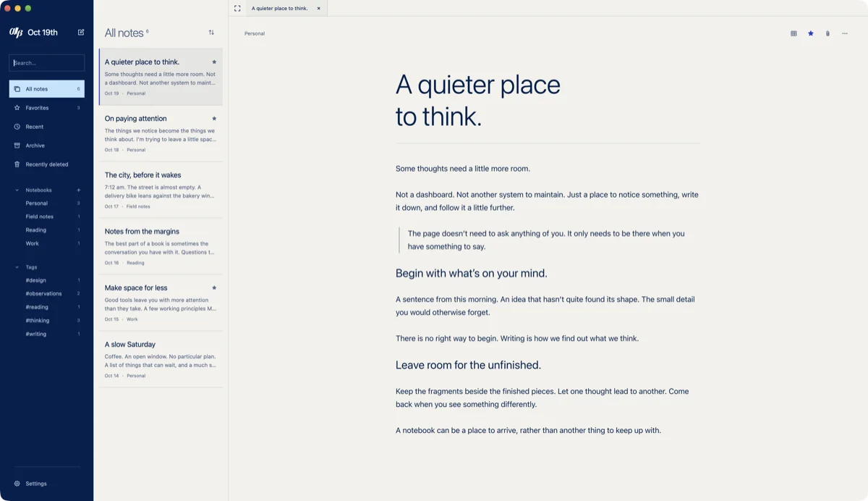Click 'Some thoughts need a little more room.' paragraph
Viewport: 868px width, 501px height.
463,169
